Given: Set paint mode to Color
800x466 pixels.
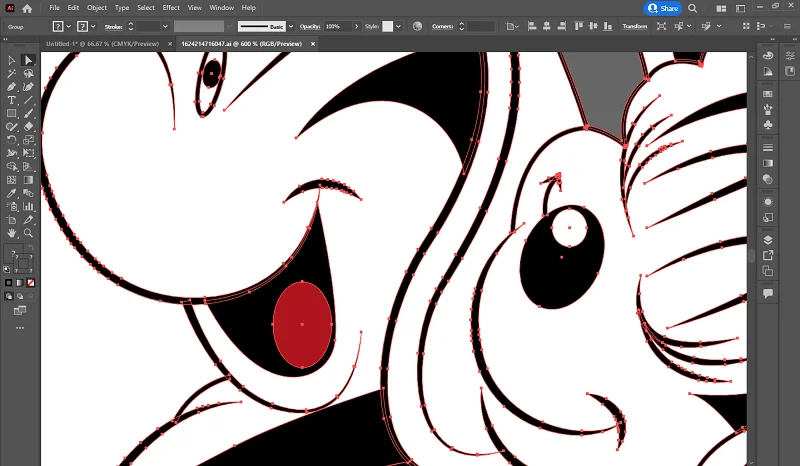Looking at the screenshot, I should (x=9, y=283).
